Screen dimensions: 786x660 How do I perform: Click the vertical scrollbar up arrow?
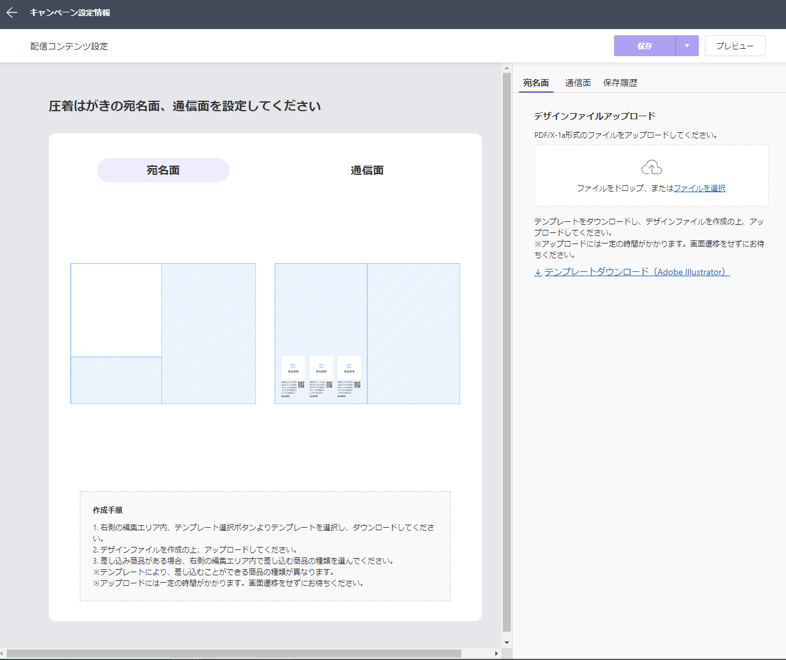point(507,68)
